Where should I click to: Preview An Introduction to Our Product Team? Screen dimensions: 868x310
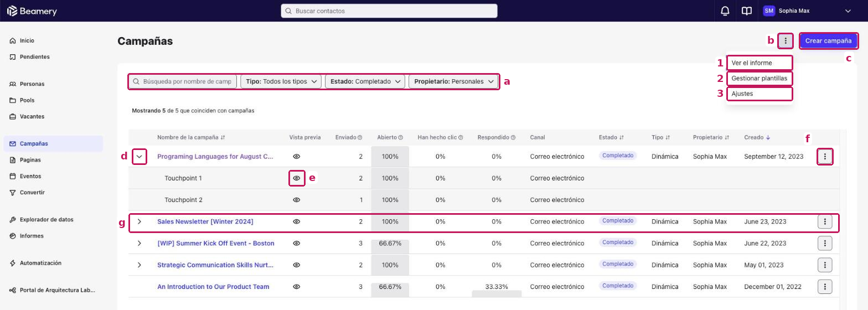[x=297, y=287]
